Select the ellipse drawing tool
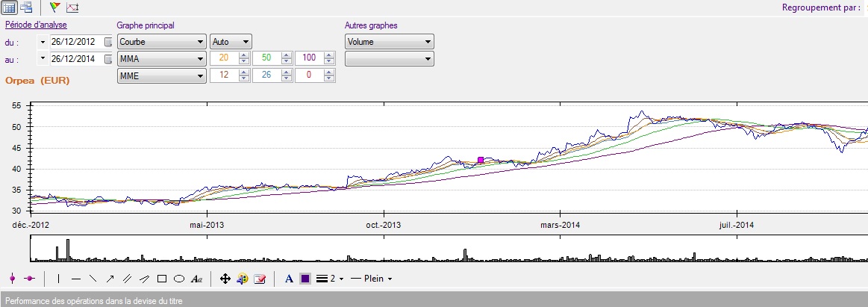The height and width of the screenshot is (307, 868). 179,279
